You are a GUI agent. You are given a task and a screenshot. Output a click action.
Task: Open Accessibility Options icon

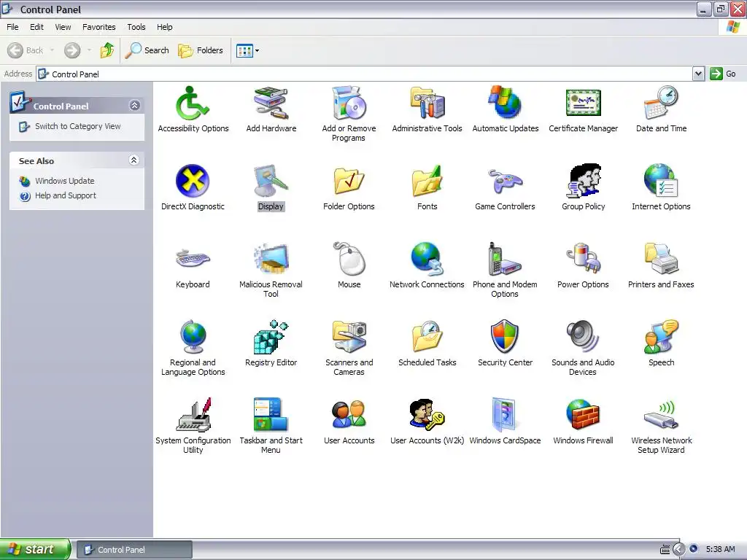(x=193, y=102)
